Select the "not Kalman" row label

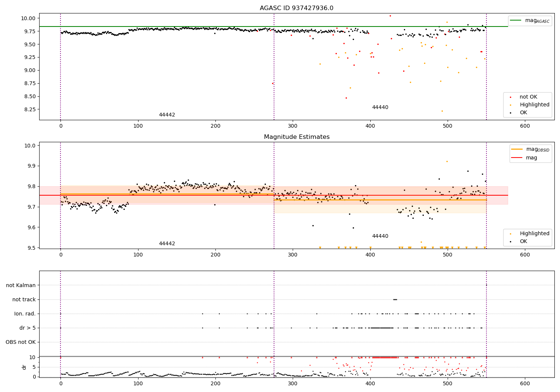click(x=21, y=286)
